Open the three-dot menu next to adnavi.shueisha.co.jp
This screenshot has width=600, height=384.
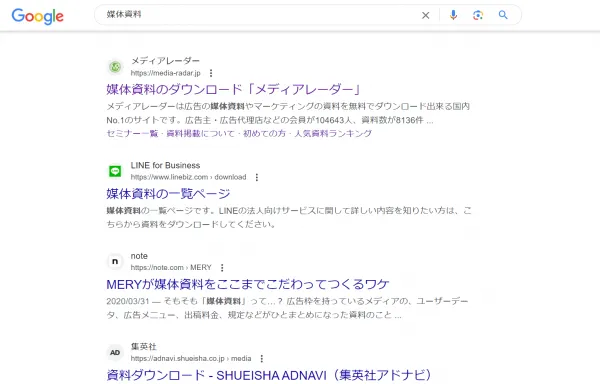[262, 358]
